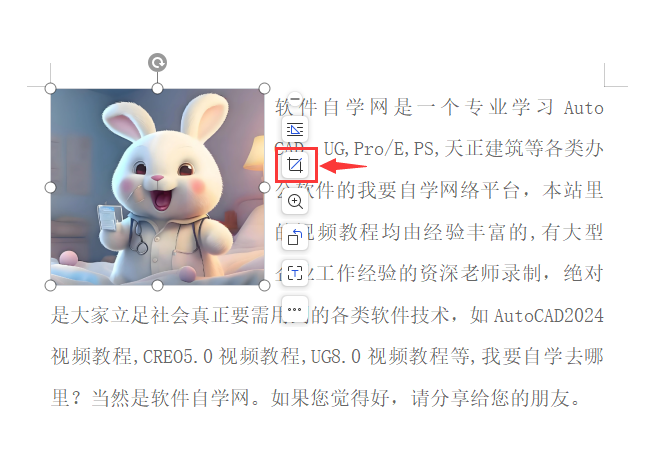Click the magnifier image preview icon
This screenshot has height=455, width=666.
point(295,201)
